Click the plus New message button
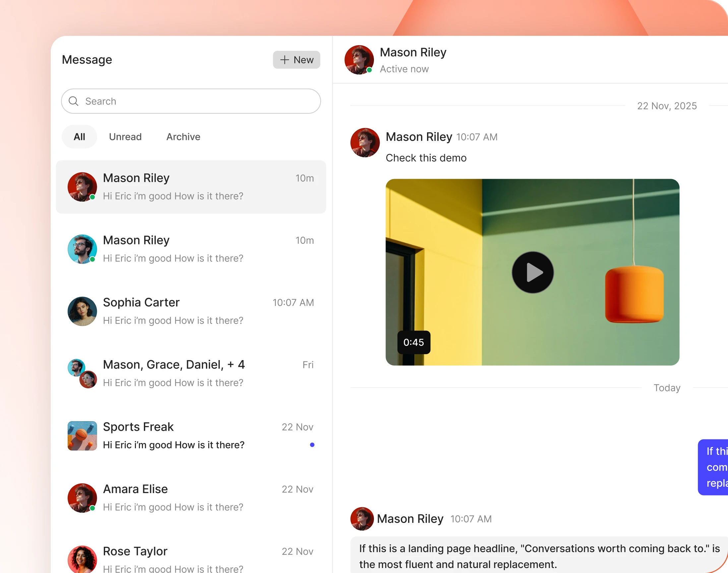The width and height of the screenshot is (728, 573). (296, 60)
